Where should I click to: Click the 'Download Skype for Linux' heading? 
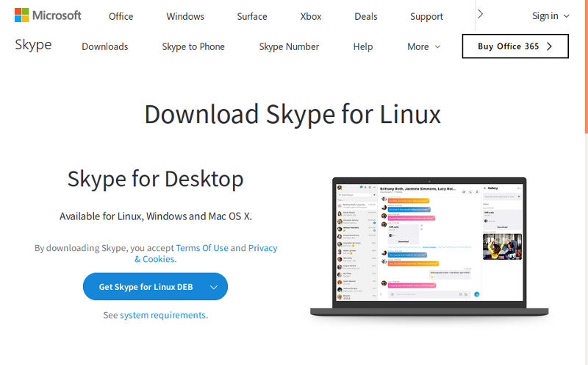pyautogui.click(x=293, y=114)
